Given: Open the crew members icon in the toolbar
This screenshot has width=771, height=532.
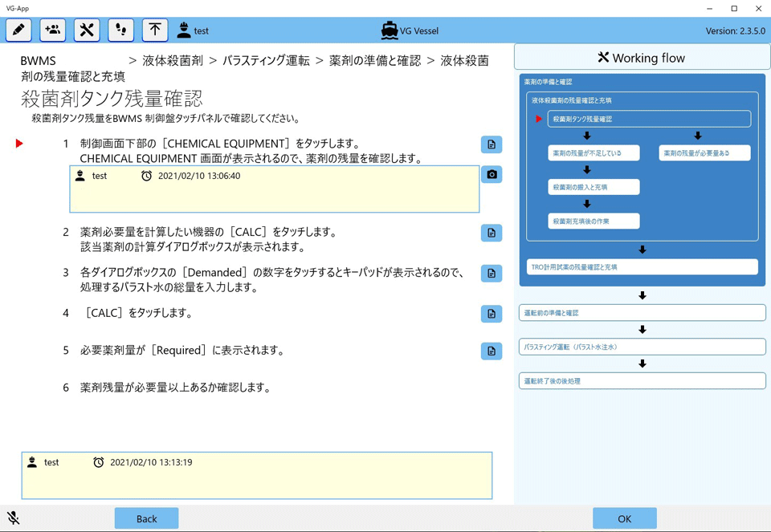Looking at the screenshot, I should pyautogui.click(x=51, y=30).
